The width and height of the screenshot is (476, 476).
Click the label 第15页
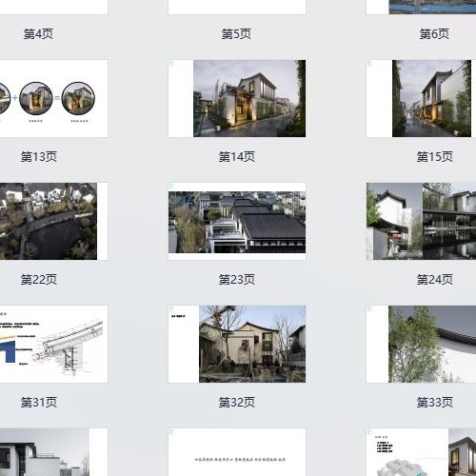(x=435, y=157)
